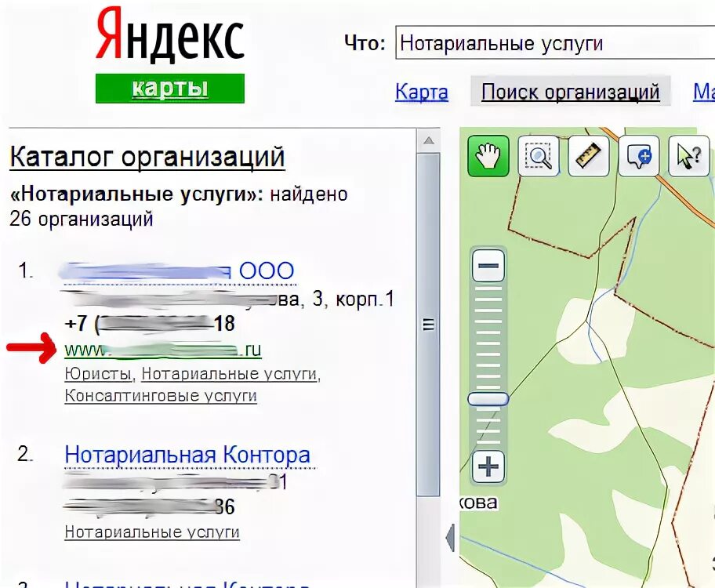Select the ruler distance measurement tool
Screen dimensions: 715x588
pyautogui.click(x=588, y=156)
